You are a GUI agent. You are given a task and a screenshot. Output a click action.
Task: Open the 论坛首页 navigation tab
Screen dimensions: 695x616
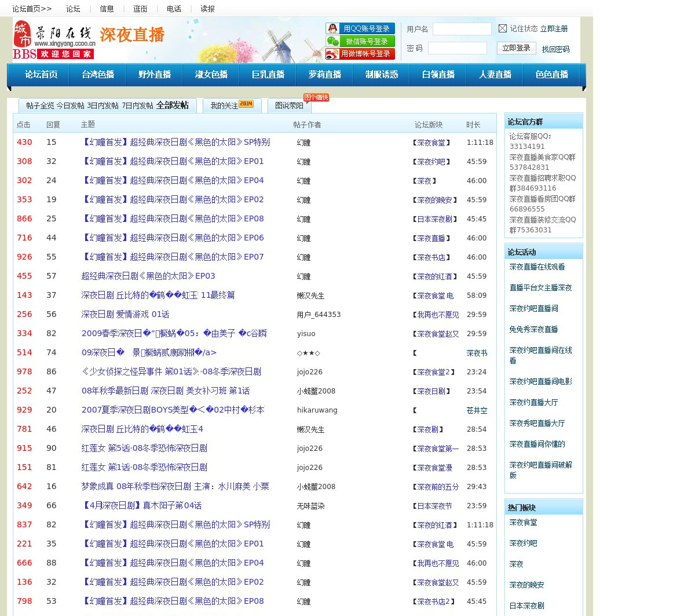click(41, 75)
